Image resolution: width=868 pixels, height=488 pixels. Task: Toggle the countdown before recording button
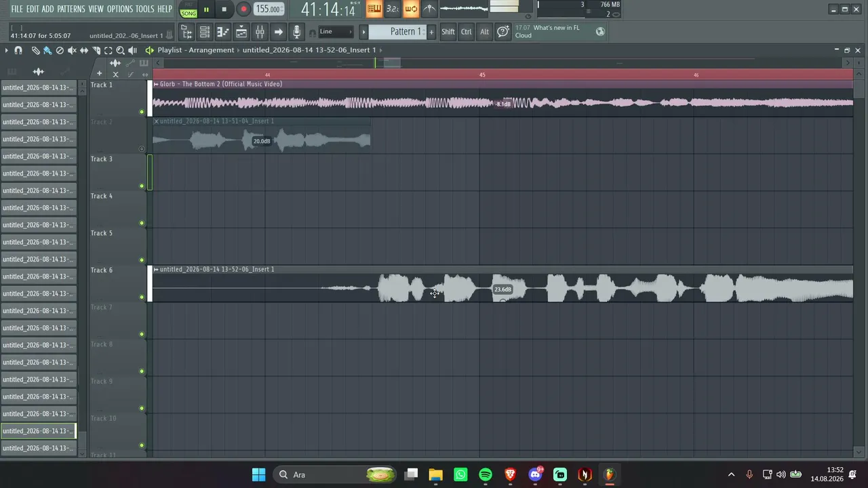click(x=392, y=9)
